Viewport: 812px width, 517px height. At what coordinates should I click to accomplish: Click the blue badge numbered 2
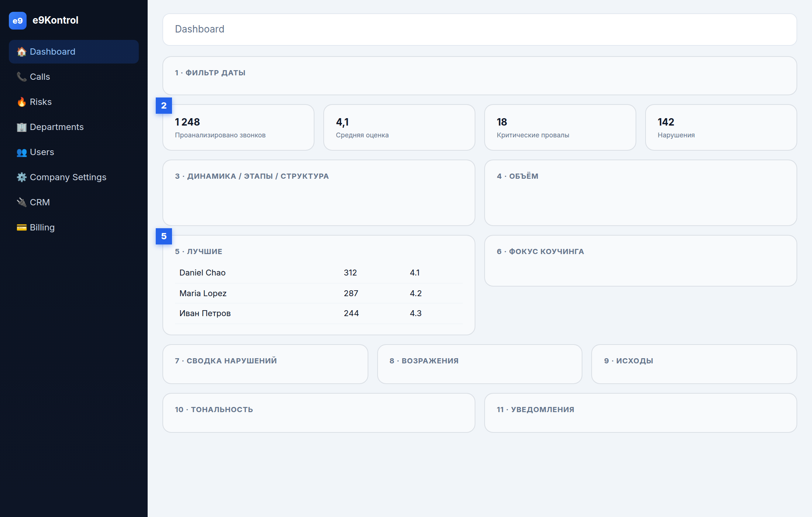(x=164, y=106)
